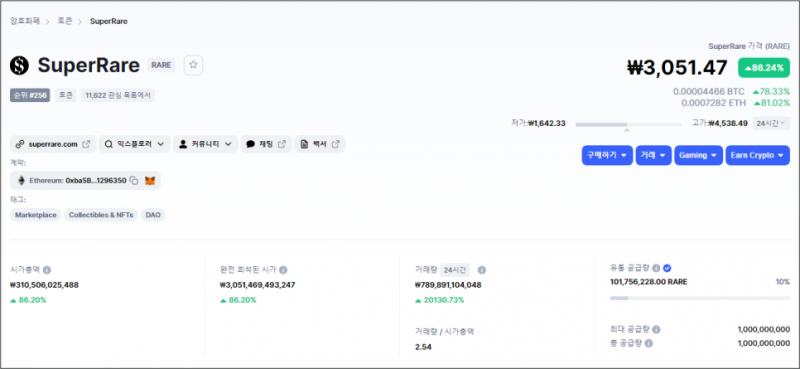800x369 pixels.
Task: Click the 순위 #256 rank badge
Action: tap(30, 95)
